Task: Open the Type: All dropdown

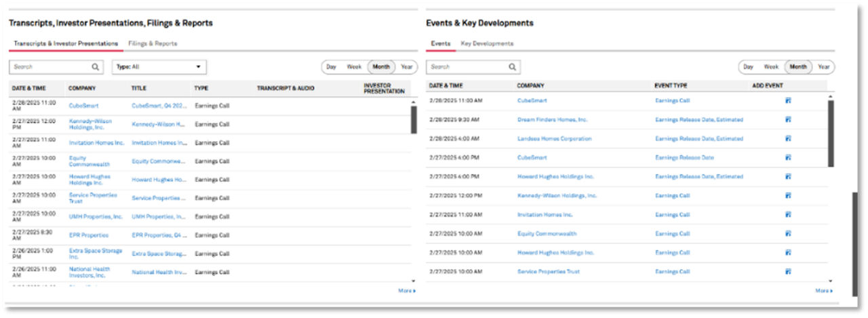Action: click(x=159, y=67)
